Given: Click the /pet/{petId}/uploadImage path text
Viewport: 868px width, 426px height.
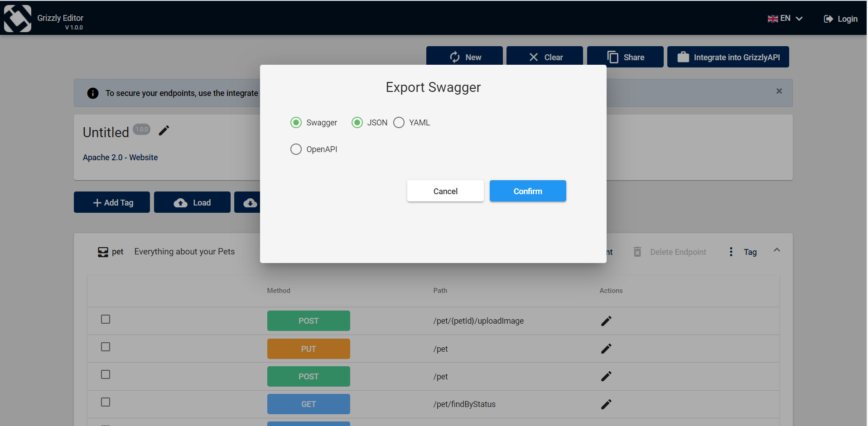Looking at the screenshot, I should pos(478,321).
